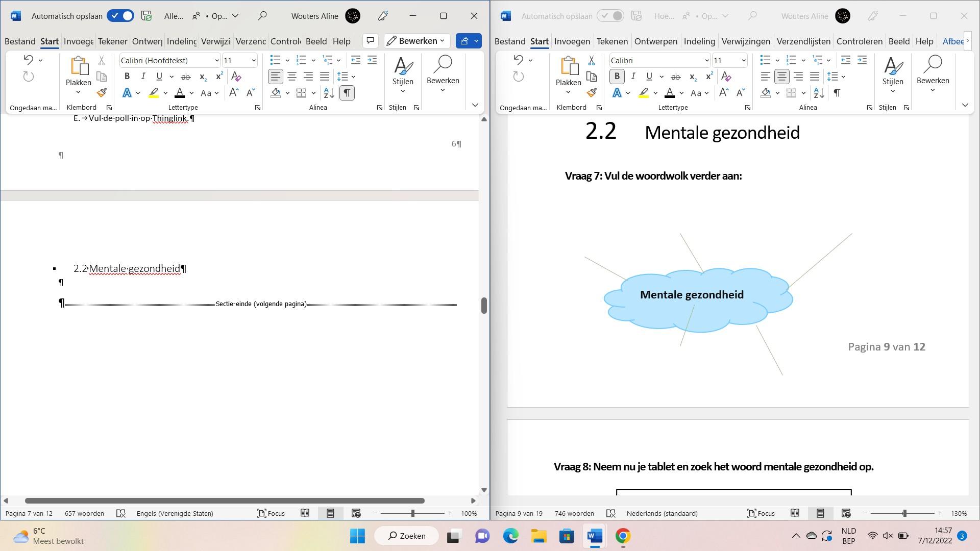Screen dimensions: 980x551
Task: Toggle Automatisch opslaan in left window
Action: 120,16
